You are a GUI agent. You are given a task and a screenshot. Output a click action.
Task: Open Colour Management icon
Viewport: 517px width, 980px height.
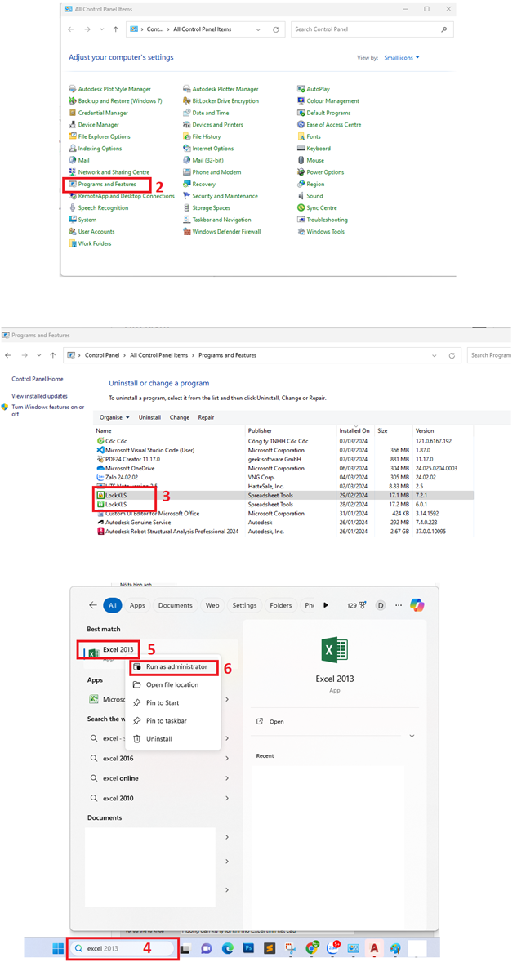tap(301, 101)
